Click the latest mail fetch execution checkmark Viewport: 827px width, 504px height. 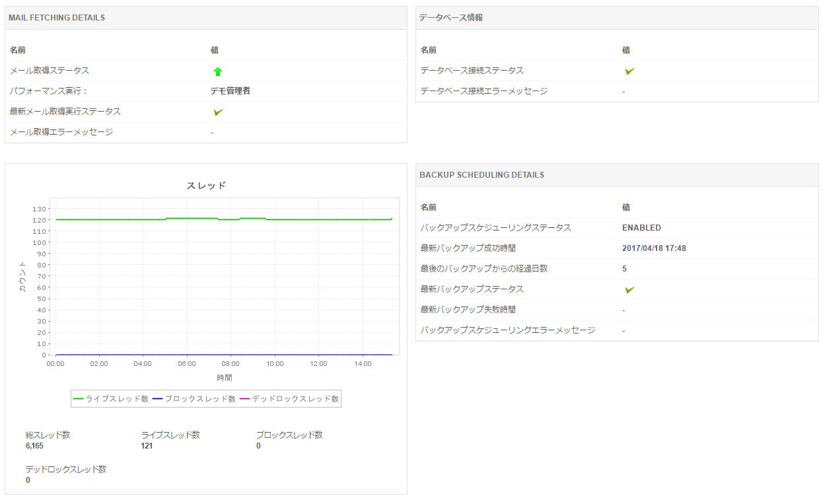218,112
